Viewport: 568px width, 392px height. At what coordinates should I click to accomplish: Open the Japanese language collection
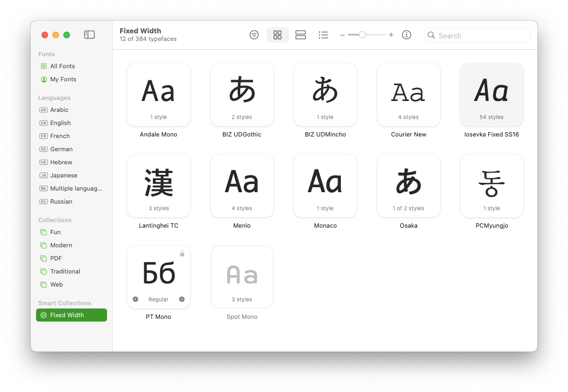point(72,176)
